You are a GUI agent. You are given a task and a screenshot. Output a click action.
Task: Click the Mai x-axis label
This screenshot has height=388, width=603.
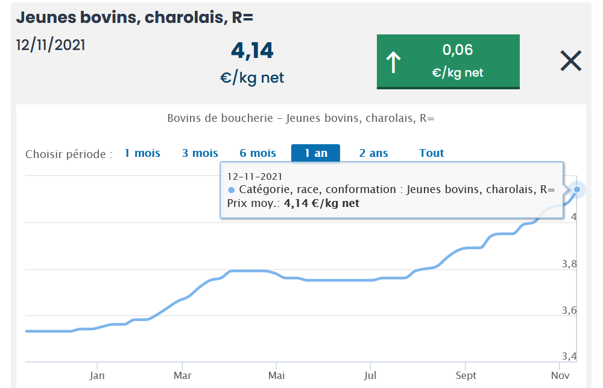pyautogui.click(x=277, y=375)
